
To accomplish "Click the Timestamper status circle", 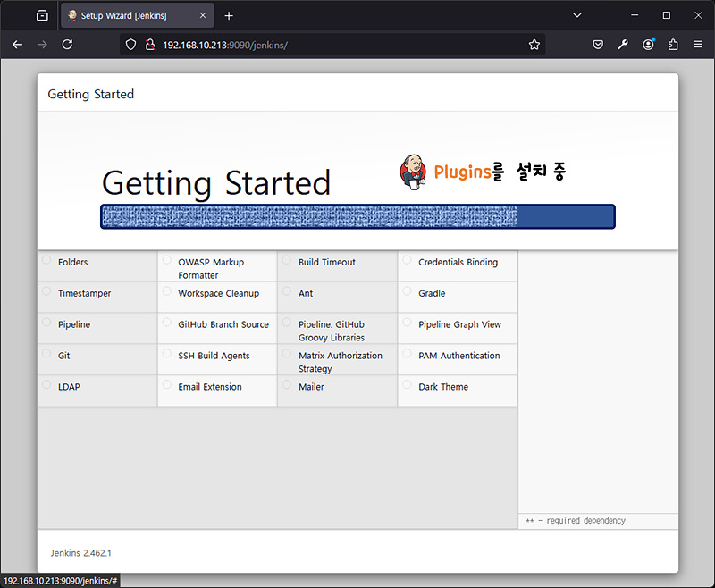I will click(x=46, y=290).
